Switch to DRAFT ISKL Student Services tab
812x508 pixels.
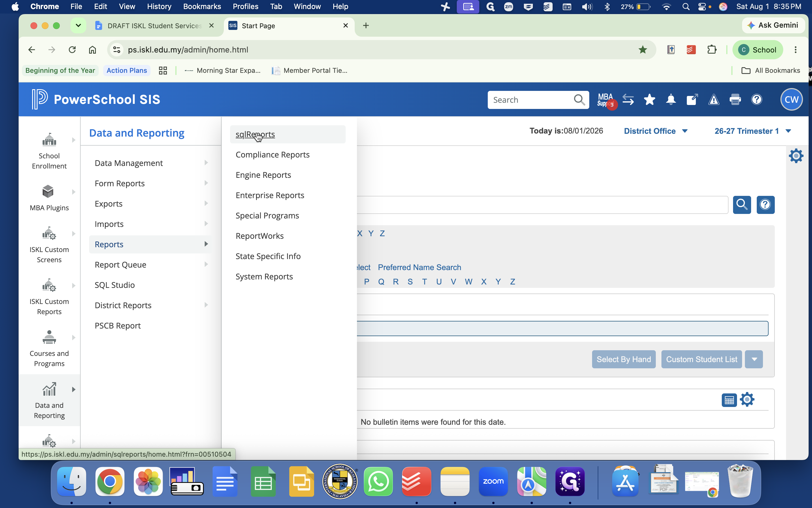155,26
